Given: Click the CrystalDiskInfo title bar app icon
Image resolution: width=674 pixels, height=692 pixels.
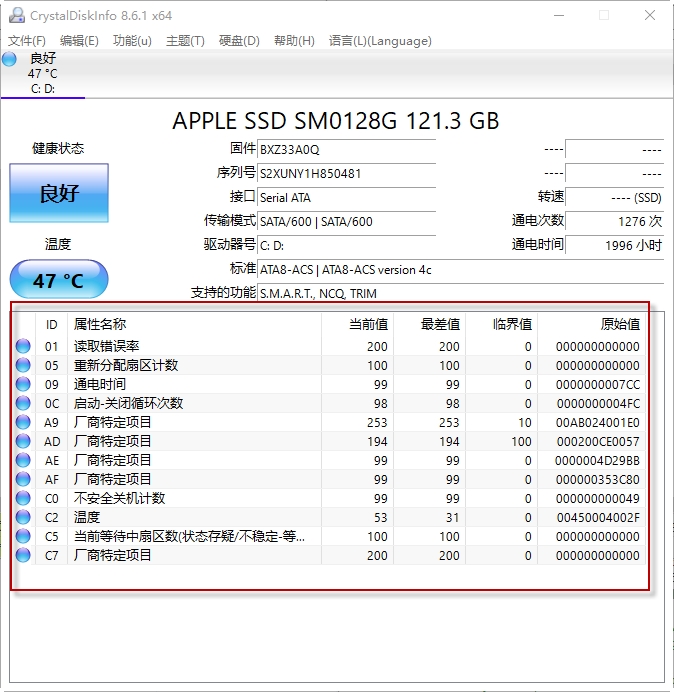Looking at the screenshot, I should (14, 15).
